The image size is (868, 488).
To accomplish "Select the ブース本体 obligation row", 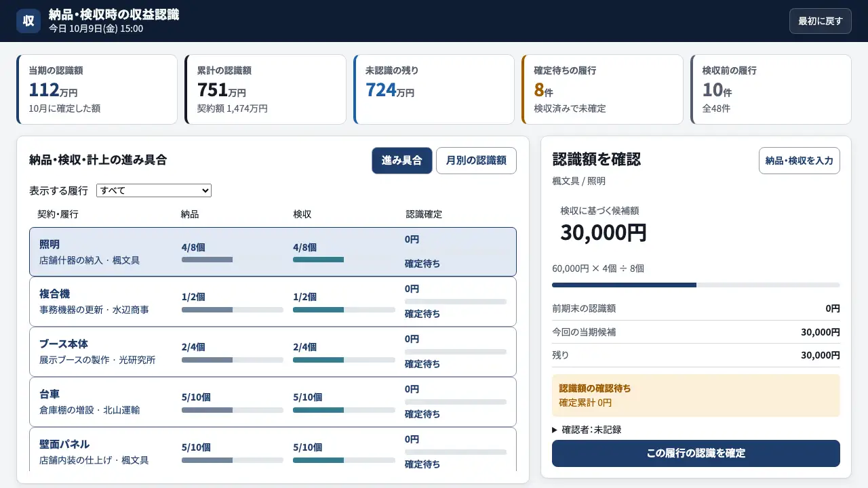I will tap(273, 352).
